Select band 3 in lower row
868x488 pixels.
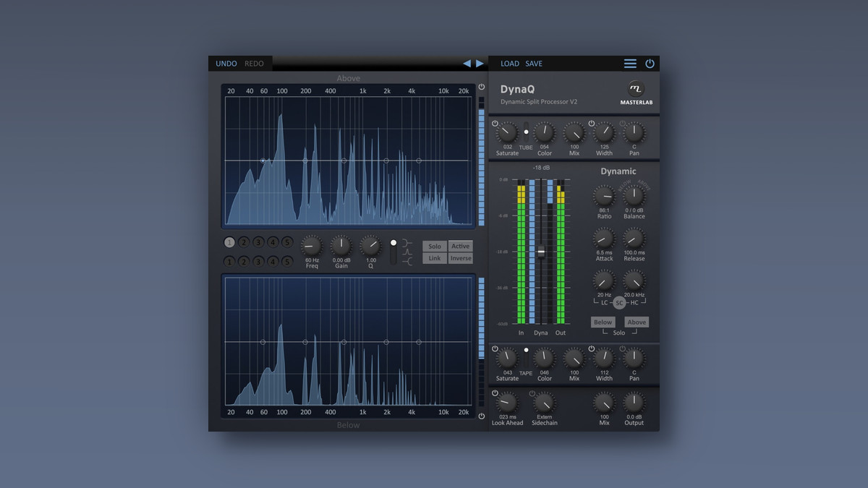[x=258, y=261]
